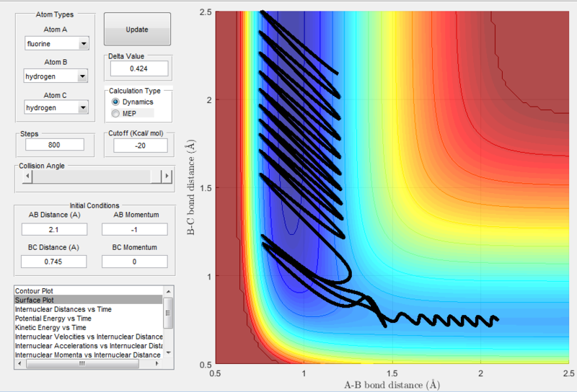
Task: Click the AB Distance input field
Action: point(54,229)
